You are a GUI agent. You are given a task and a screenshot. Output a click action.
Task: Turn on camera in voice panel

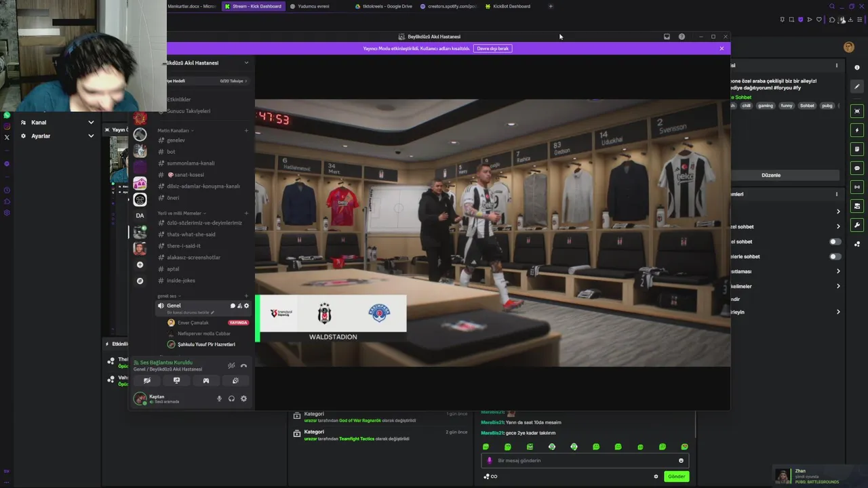[x=146, y=380]
